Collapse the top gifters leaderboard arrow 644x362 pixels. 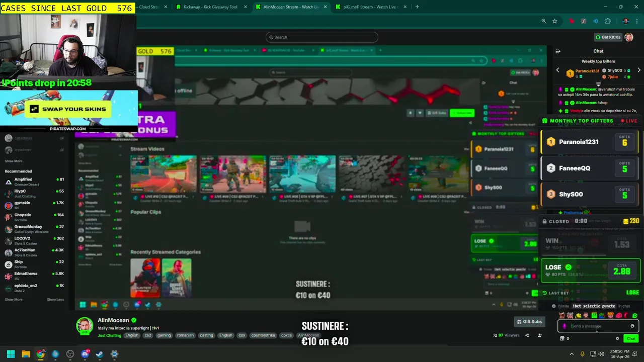coord(598,84)
